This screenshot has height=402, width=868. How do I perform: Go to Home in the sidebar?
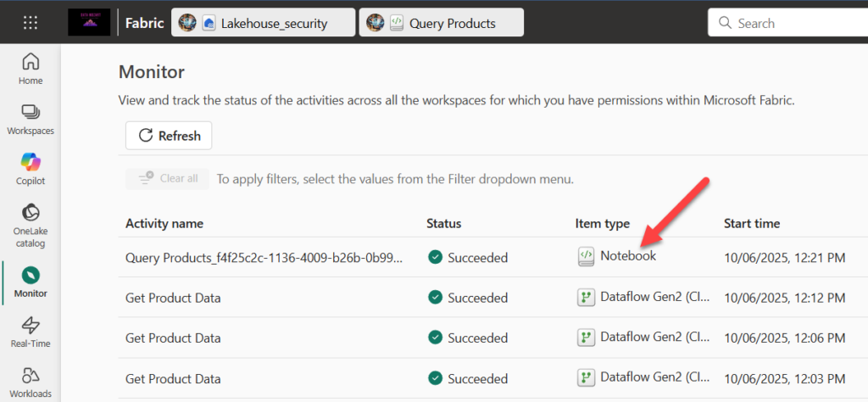tap(31, 68)
